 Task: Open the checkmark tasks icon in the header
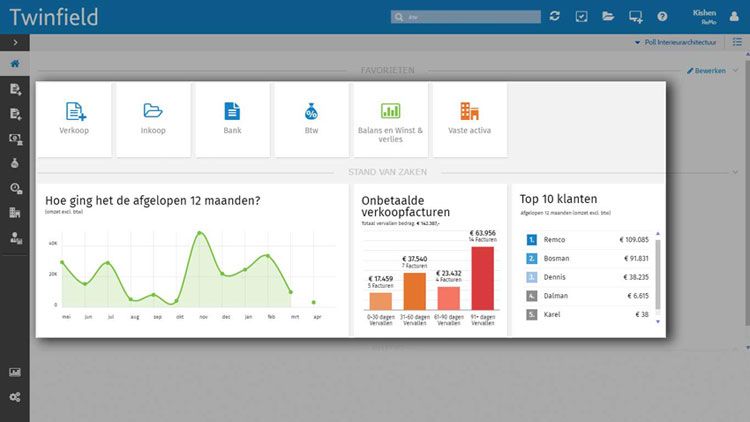click(581, 17)
